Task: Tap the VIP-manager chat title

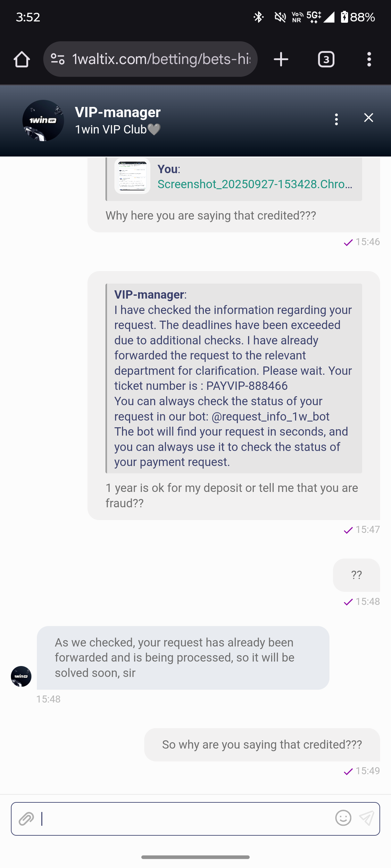Action: coord(118,113)
